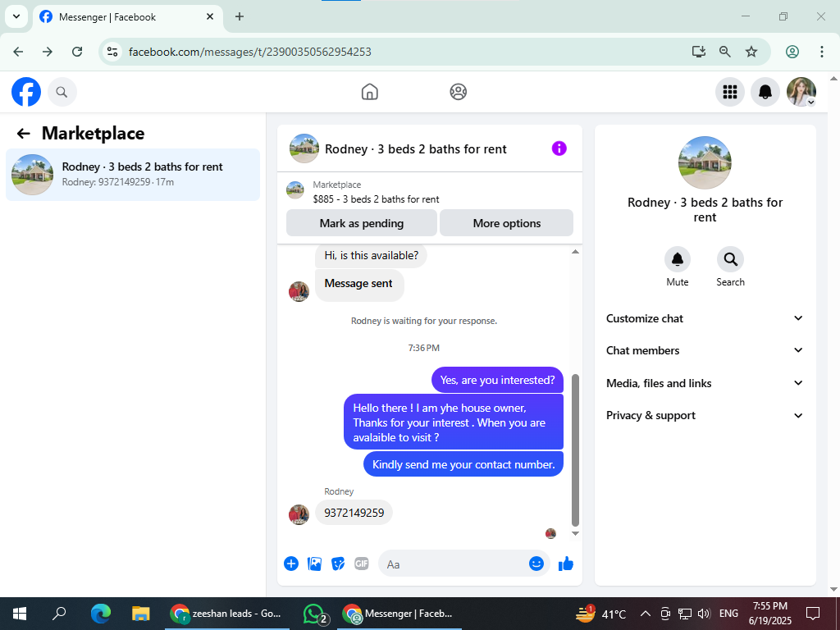Viewport: 840px width, 630px height.
Task: Open the blue plus more actions icon
Action: 291,564
